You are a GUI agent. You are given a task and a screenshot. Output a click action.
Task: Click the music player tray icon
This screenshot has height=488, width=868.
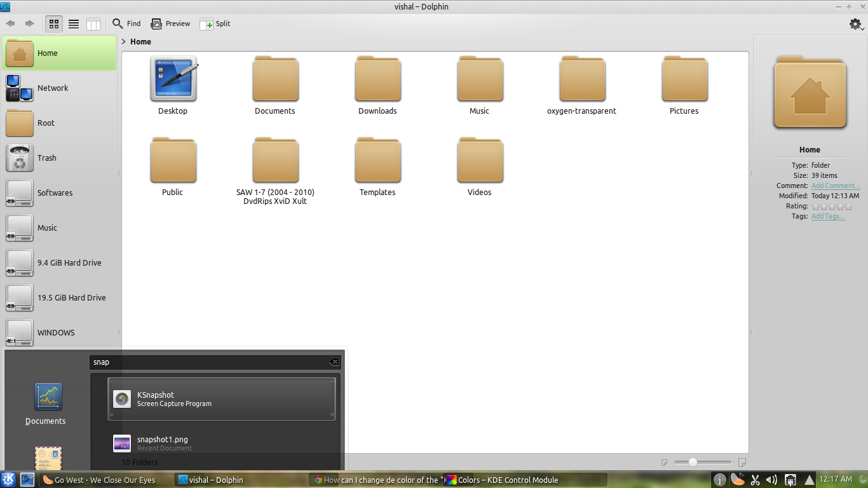point(737,480)
